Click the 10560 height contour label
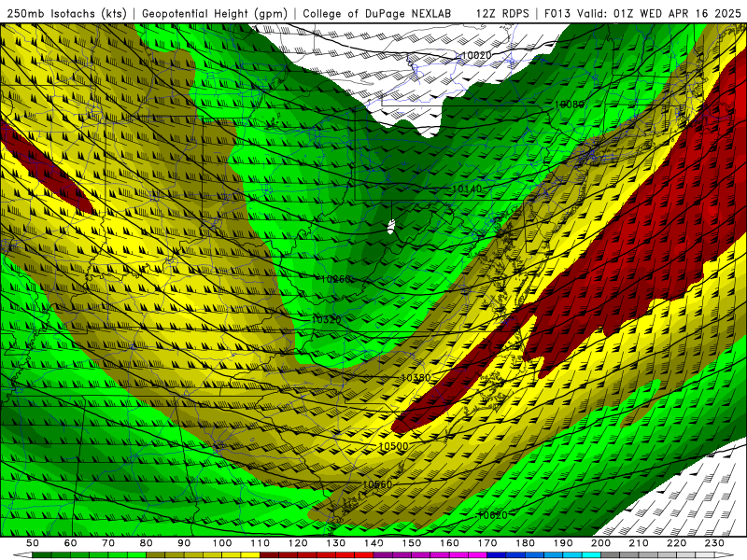The width and height of the screenshot is (747, 560). coord(377,484)
